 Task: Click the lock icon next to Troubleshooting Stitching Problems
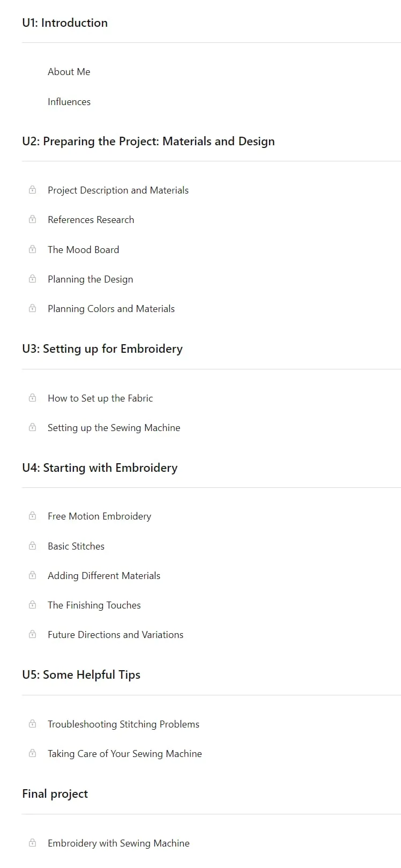(x=32, y=724)
